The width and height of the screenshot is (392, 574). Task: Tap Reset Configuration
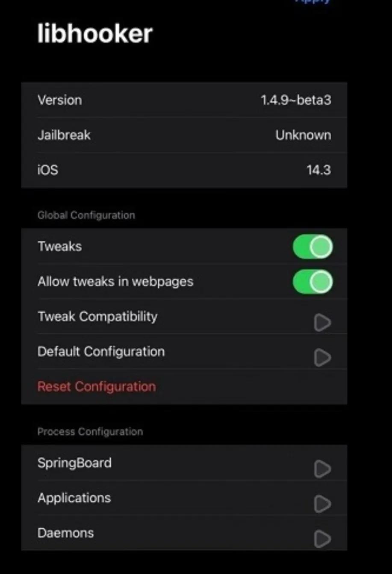coord(96,387)
